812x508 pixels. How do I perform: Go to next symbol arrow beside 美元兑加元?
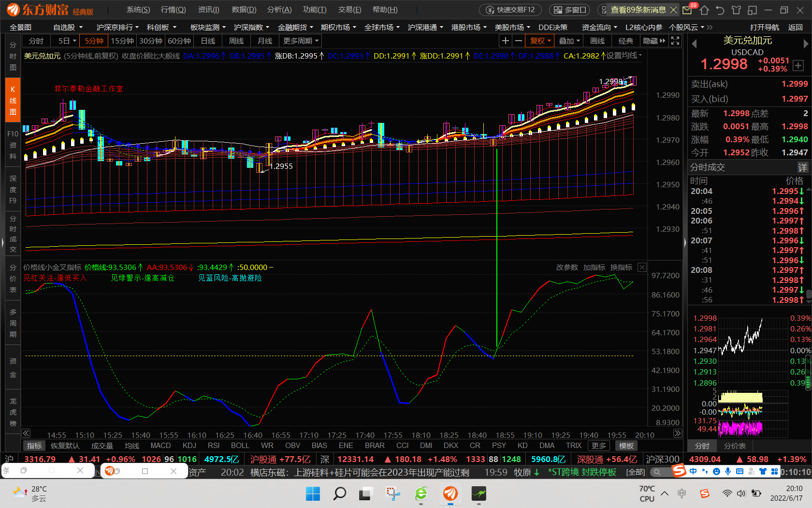[x=805, y=44]
